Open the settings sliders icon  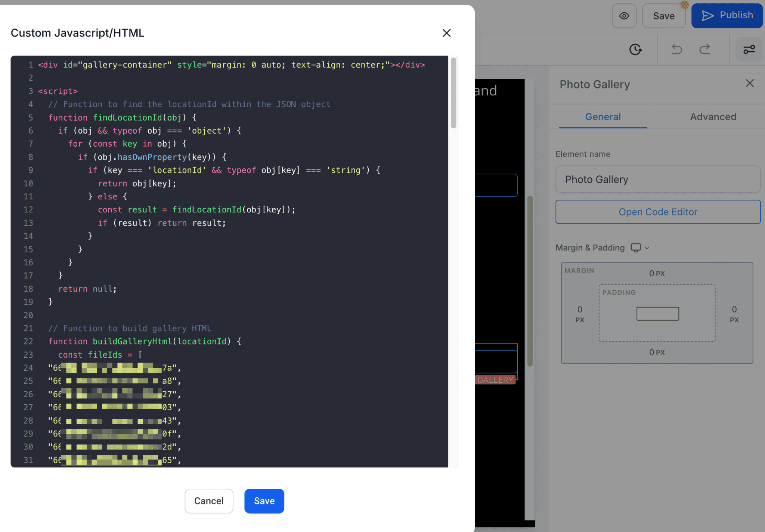(749, 49)
